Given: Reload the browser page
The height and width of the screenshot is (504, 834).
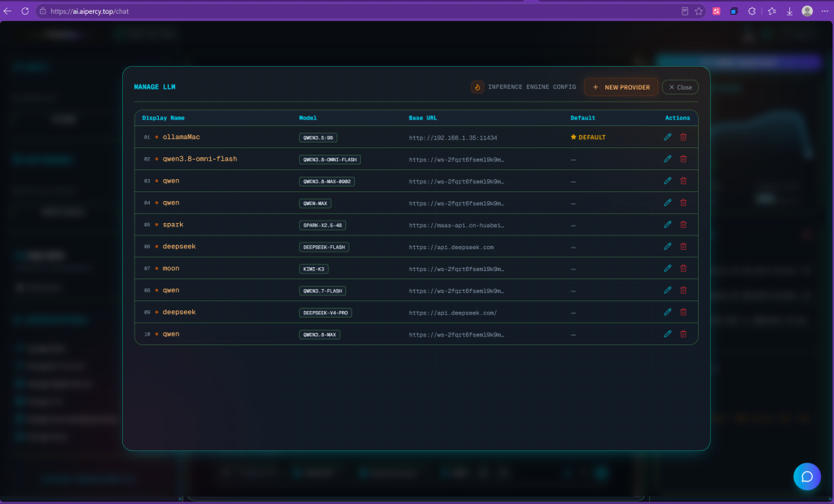Looking at the screenshot, I should 25,11.
